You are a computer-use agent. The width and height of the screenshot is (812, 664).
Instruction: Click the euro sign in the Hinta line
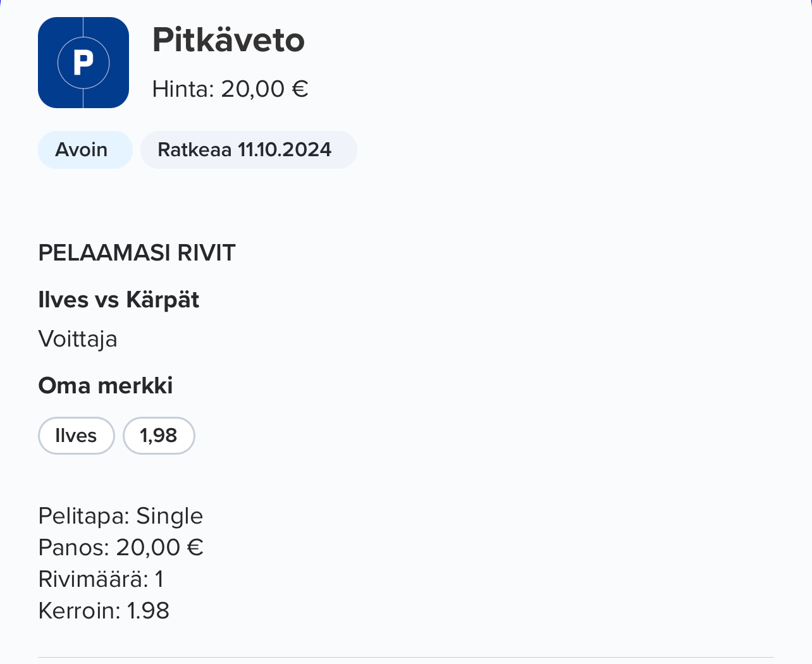tap(300, 89)
